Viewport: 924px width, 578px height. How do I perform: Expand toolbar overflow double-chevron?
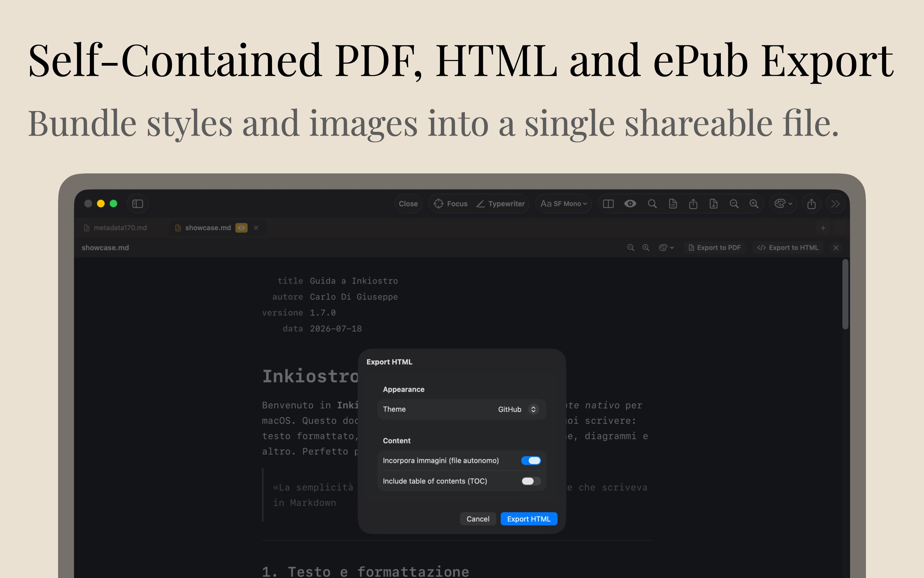tap(835, 204)
